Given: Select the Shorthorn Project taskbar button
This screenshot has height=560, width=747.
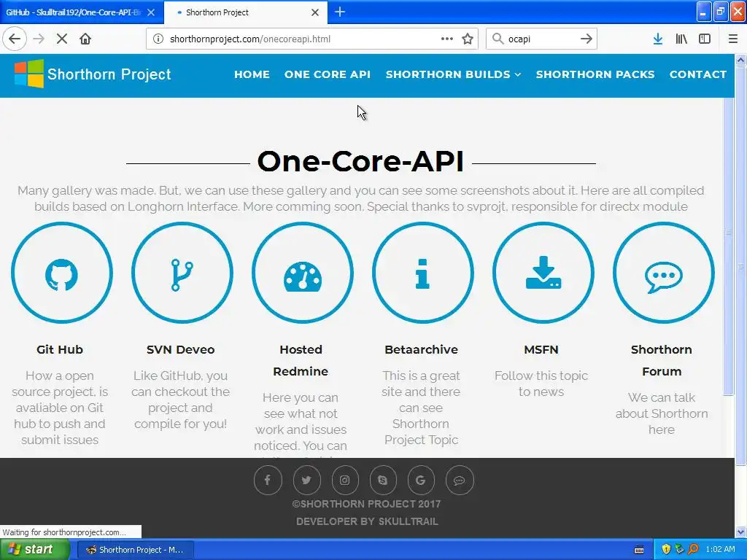Looking at the screenshot, I should point(135,550).
